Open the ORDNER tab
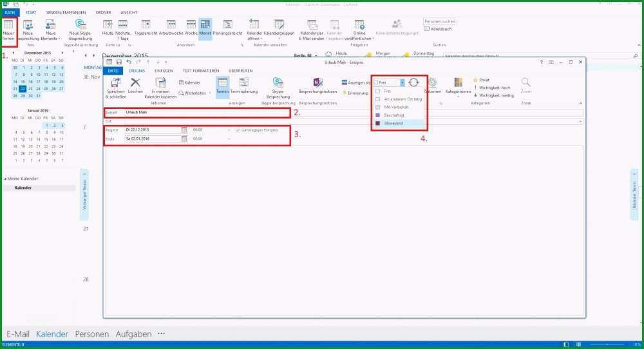 103,13
